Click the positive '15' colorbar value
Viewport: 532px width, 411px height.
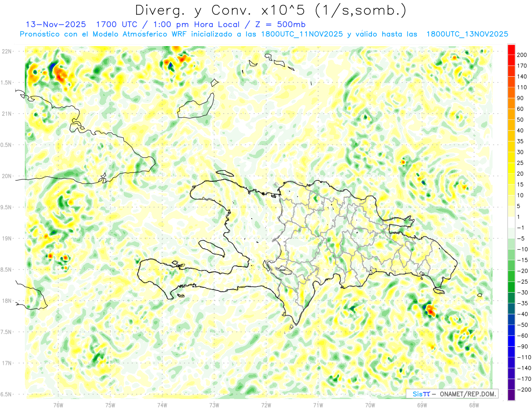520,184
